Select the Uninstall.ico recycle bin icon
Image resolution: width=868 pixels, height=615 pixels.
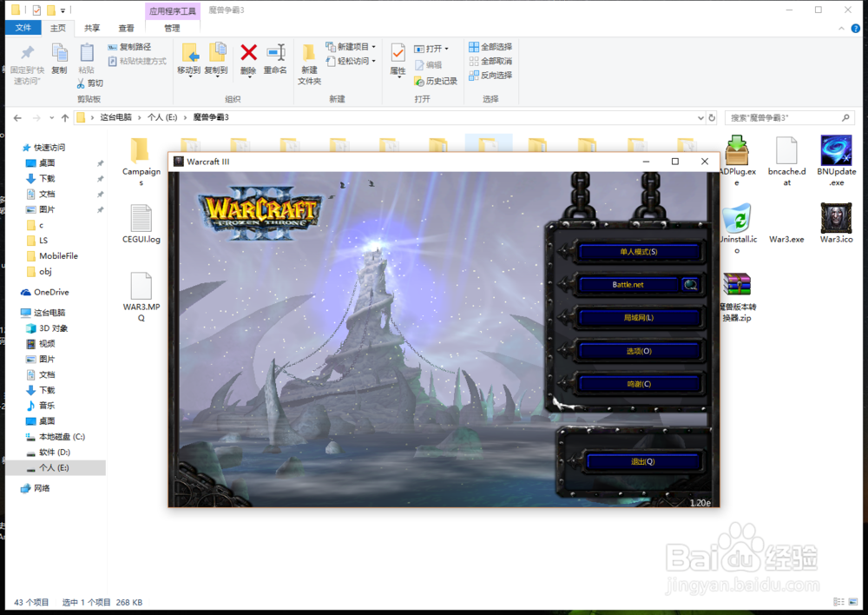(737, 228)
